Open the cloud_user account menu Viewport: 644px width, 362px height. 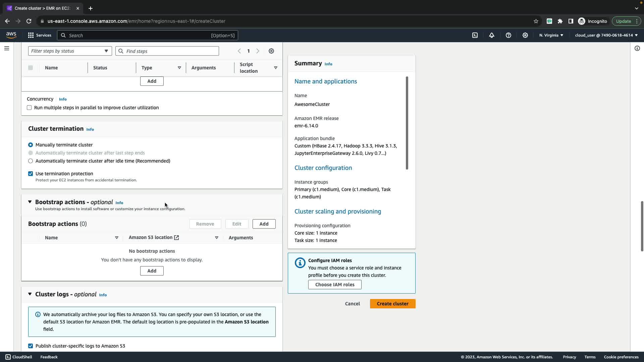(606, 35)
